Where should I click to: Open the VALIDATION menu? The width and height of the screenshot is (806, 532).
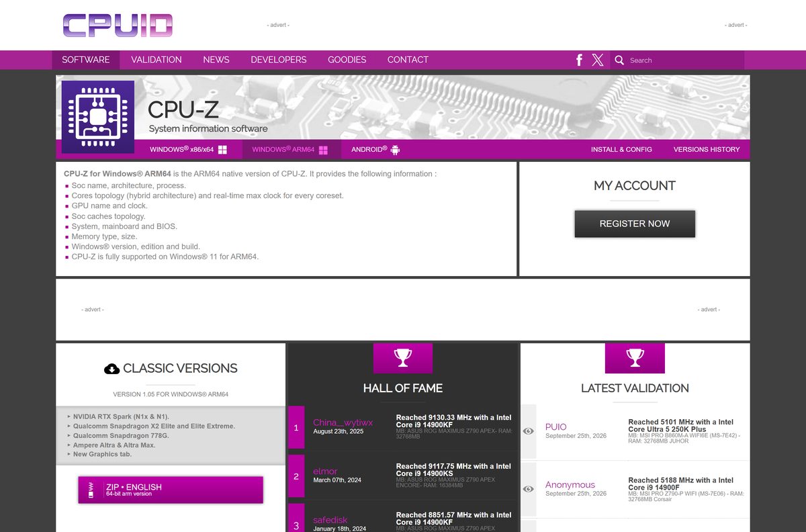point(156,60)
